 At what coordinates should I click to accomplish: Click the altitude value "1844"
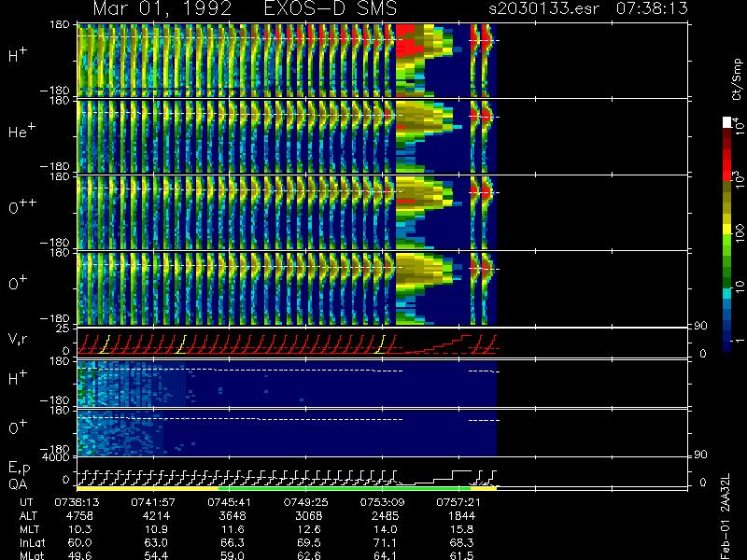coord(461,516)
